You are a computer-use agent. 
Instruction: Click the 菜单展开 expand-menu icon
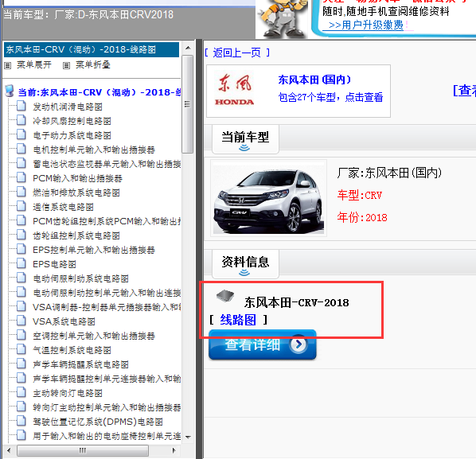point(8,65)
